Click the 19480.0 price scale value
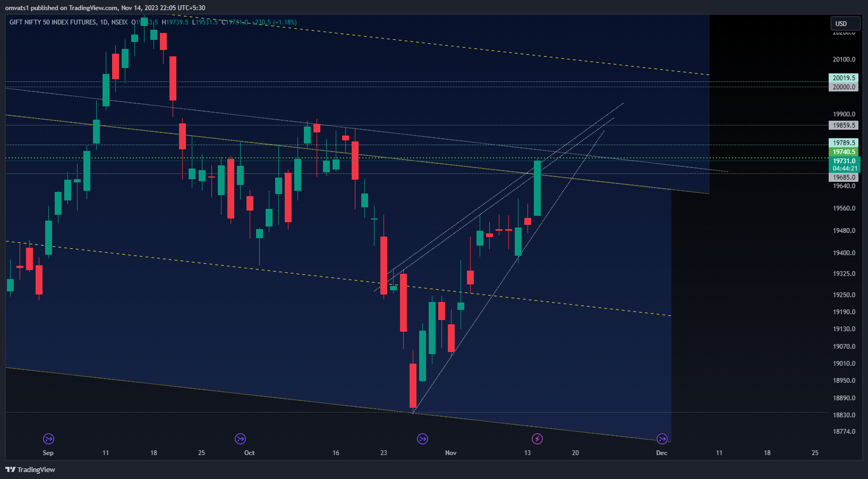The width and height of the screenshot is (868, 479). [844, 231]
